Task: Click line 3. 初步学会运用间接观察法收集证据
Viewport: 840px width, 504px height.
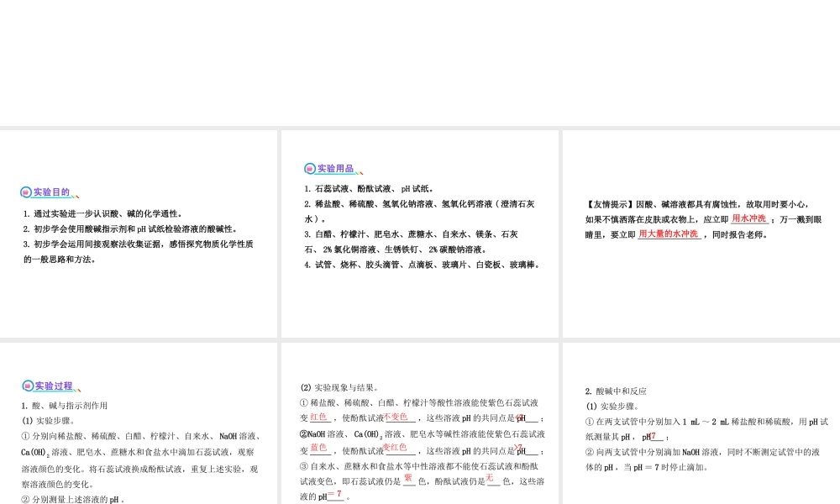Action: pos(139,244)
